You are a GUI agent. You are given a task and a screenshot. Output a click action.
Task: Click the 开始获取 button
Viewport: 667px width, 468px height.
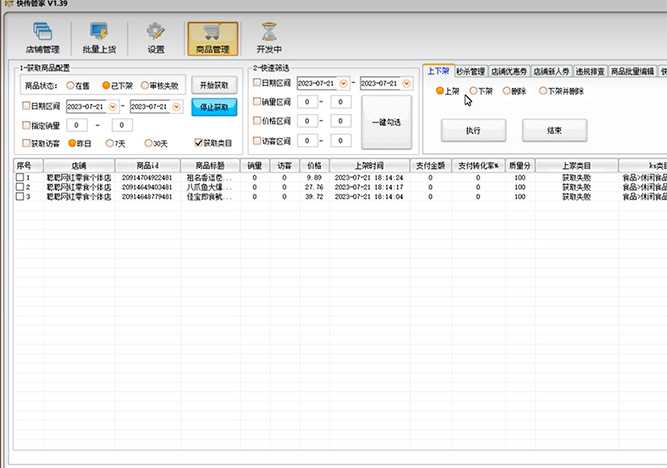pos(214,86)
